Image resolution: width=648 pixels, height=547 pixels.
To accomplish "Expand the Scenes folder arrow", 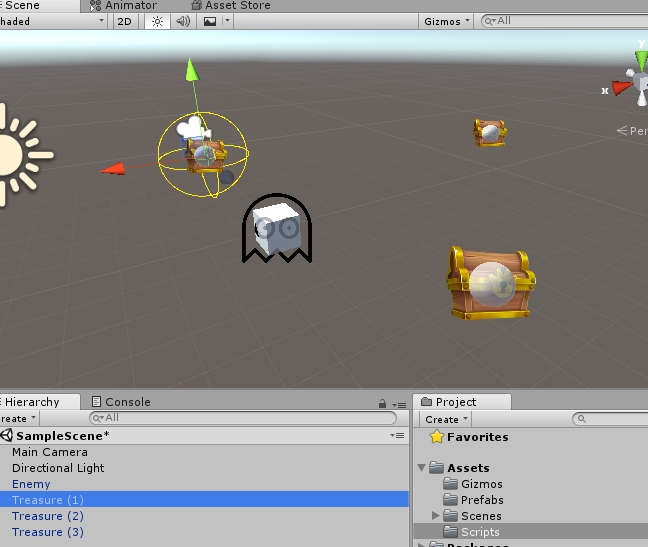I will pyautogui.click(x=435, y=515).
